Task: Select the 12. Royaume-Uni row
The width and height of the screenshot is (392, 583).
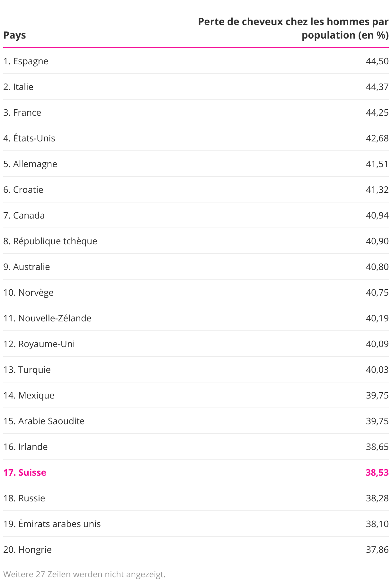Action: coord(196,344)
